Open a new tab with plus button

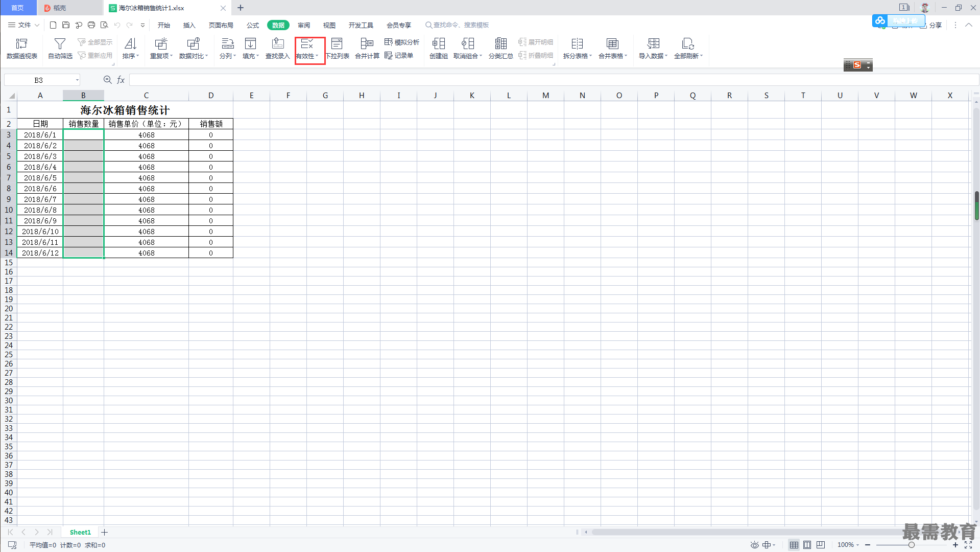coord(241,8)
